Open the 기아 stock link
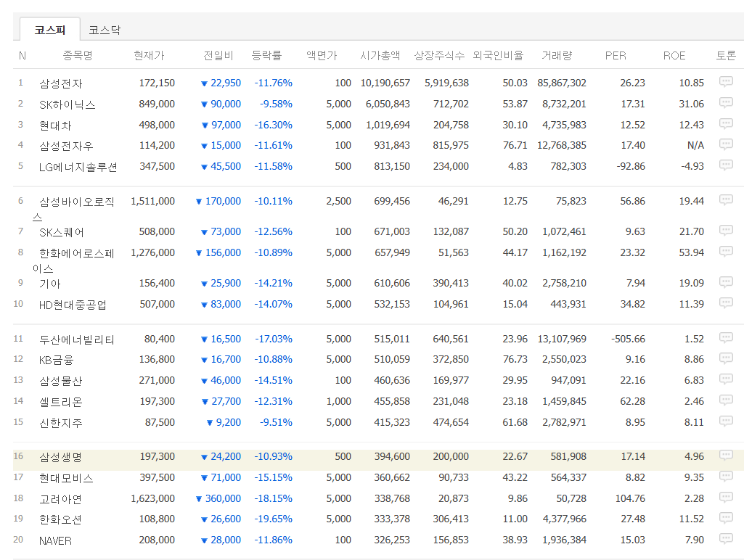Viewport: 744px width, 560px height. tap(50, 284)
